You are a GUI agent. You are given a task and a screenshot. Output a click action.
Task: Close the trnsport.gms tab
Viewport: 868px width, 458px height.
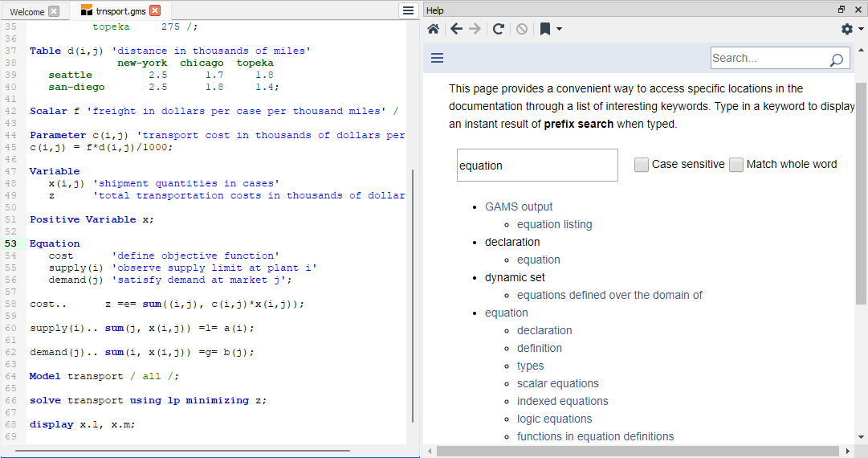click(x=155, y=10)
